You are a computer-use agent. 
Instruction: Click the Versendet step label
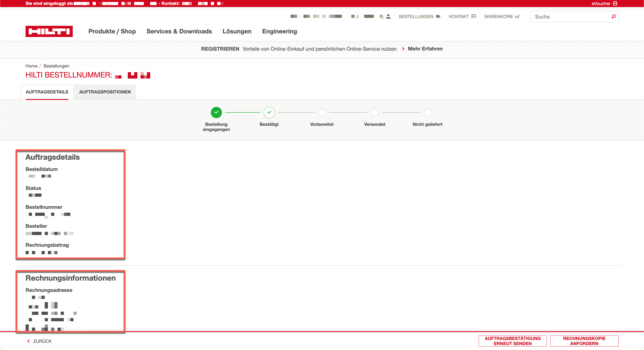[375, 124]
